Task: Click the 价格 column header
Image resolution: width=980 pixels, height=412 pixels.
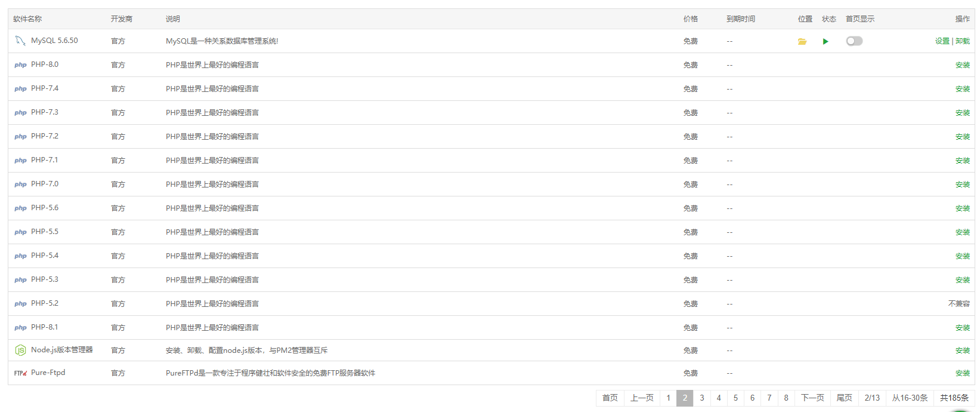Action: point(691,19)
